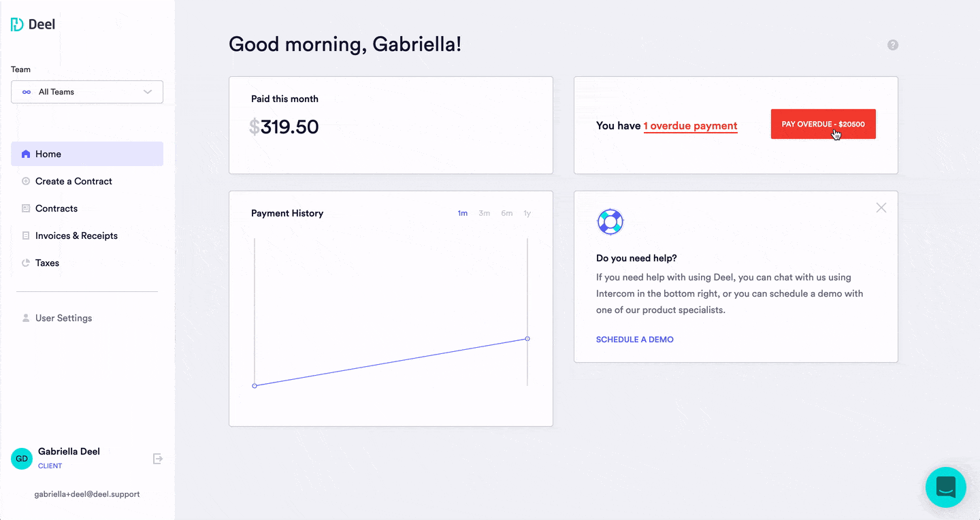The width and height of the screenshot is (980, 520).
Task: Click the logout icon beside Gabriella Deel
Action: pyautogui.click(x=158, y=459)
